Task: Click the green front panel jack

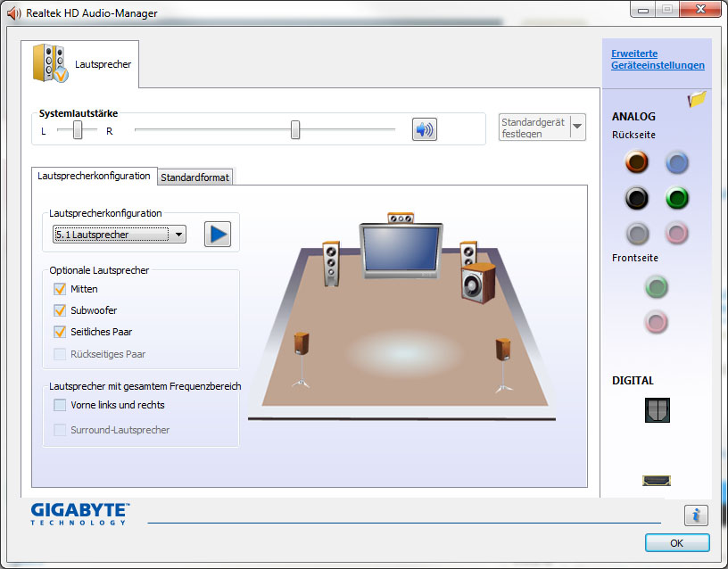Action: (656, 287)
